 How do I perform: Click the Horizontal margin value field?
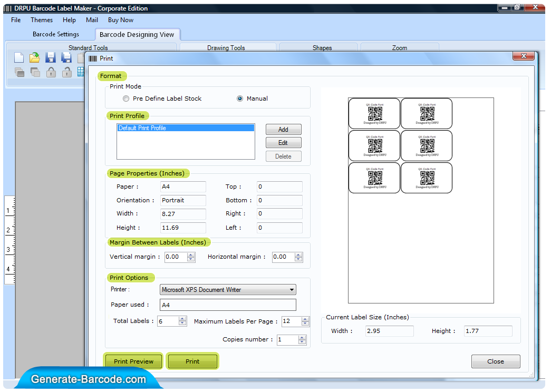coord(283,257)
